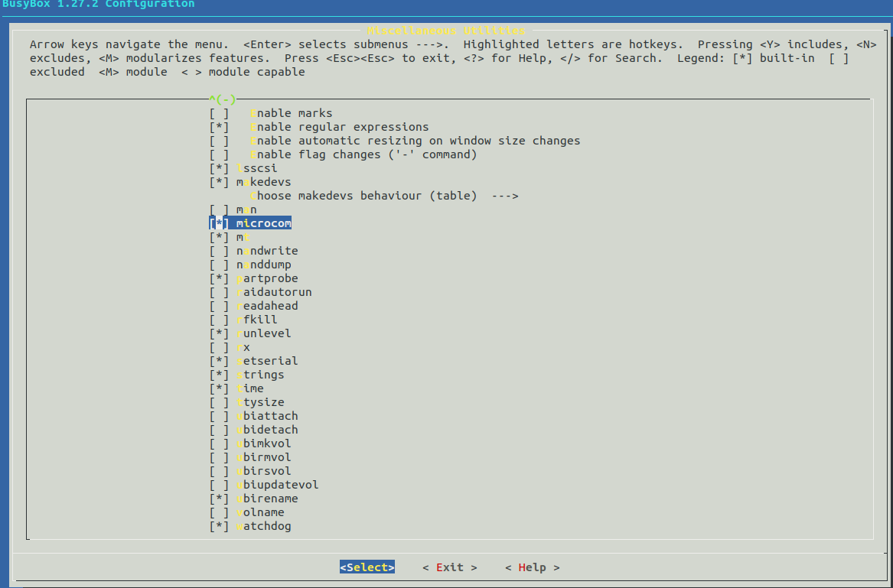This screenshot has width=893, height=588.
Task: Click the 'Miscellaneous Utilities' menu title
Action: point(447,30)
